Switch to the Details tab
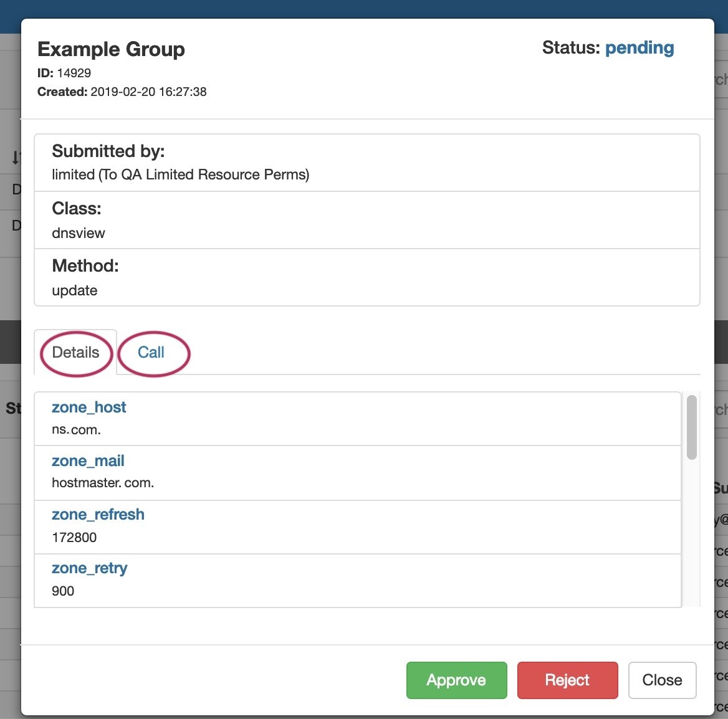This screenshot has height=719, width=728. tap(75, 353)
